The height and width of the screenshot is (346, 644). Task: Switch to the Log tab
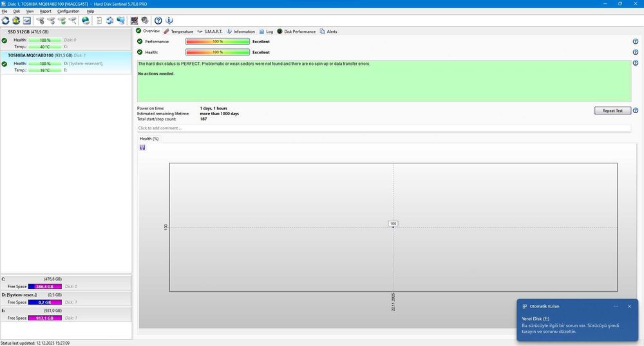coord(266,32)
